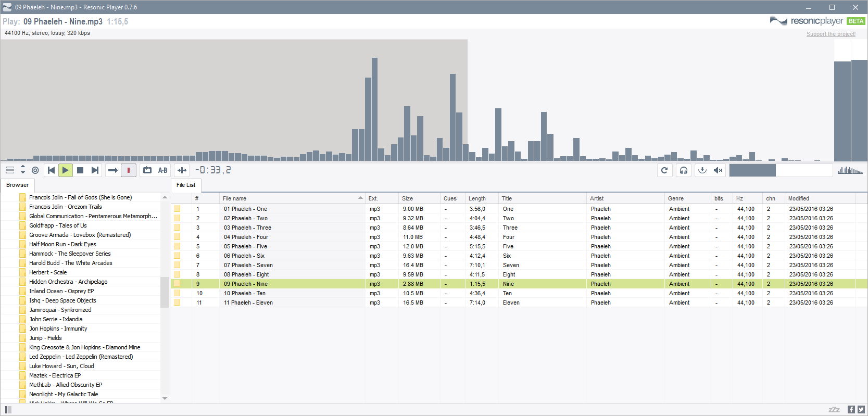Click folder icon beside Junip - Fields
The height and width of the screenshot is (416, 868).
coord(22,338)
